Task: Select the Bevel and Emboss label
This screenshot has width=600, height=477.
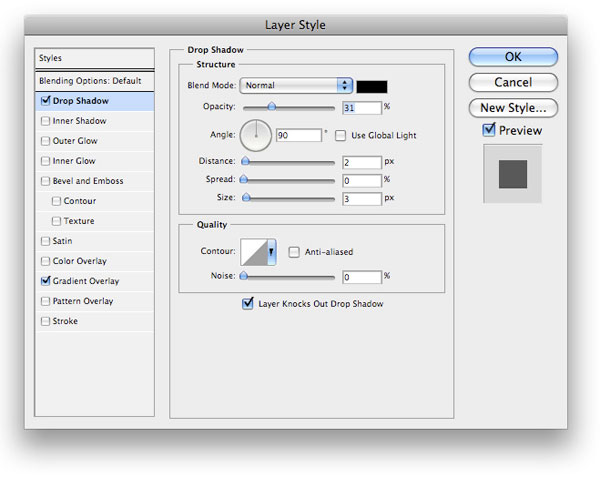Action: pos(88,181)
